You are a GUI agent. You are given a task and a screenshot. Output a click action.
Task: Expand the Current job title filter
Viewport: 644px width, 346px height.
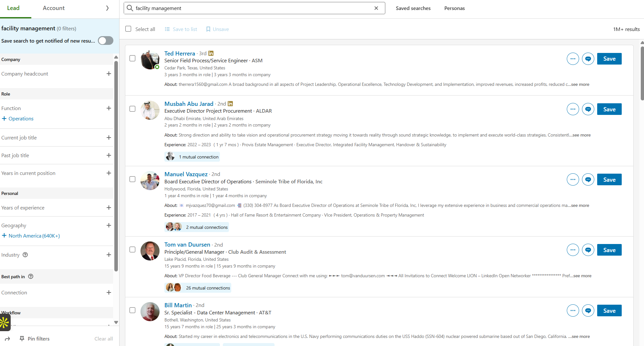[109, 137]
